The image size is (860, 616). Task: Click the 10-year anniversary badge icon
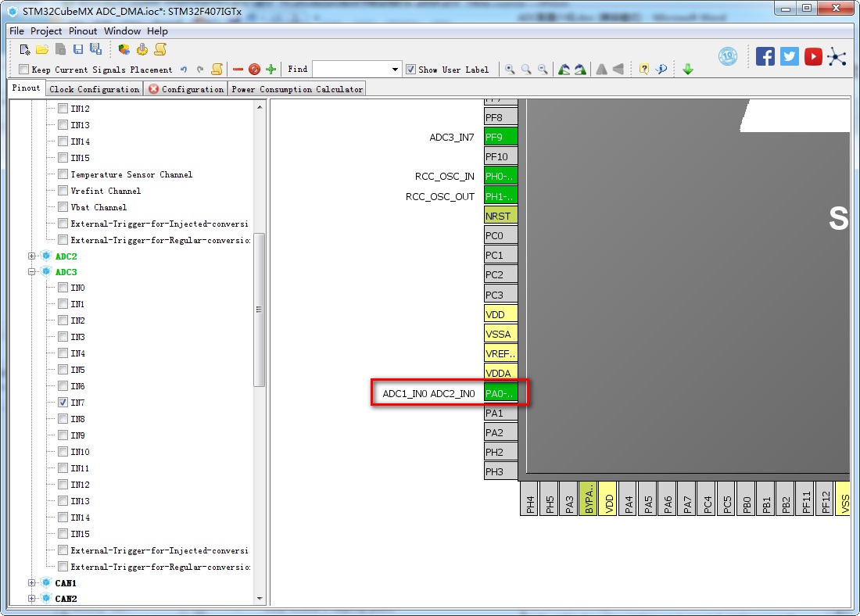[x=728, y=56]
